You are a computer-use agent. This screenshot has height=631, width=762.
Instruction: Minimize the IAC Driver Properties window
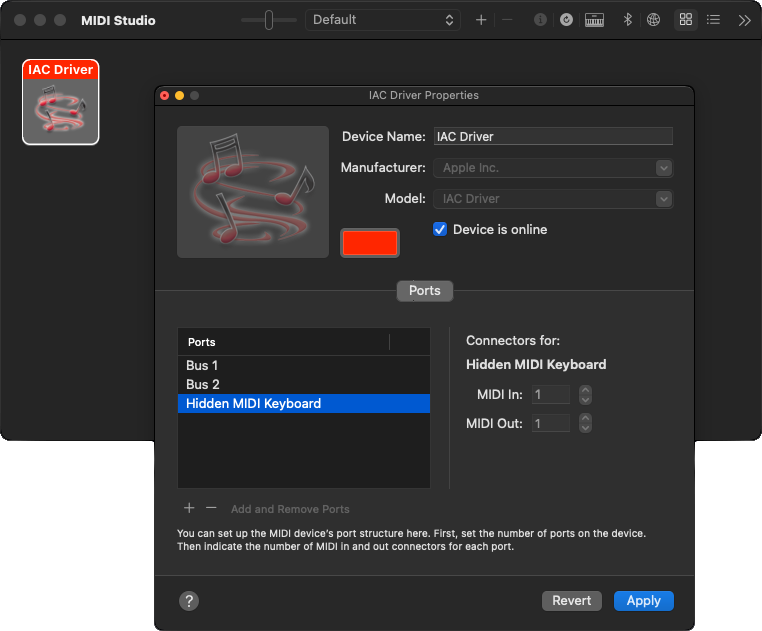point(179,96)
